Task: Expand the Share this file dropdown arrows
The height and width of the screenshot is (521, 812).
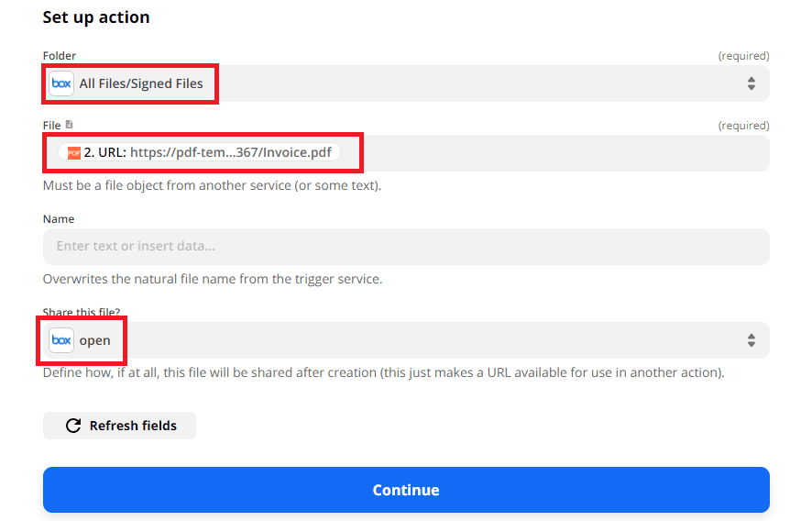Action: [x=751, y=340]
